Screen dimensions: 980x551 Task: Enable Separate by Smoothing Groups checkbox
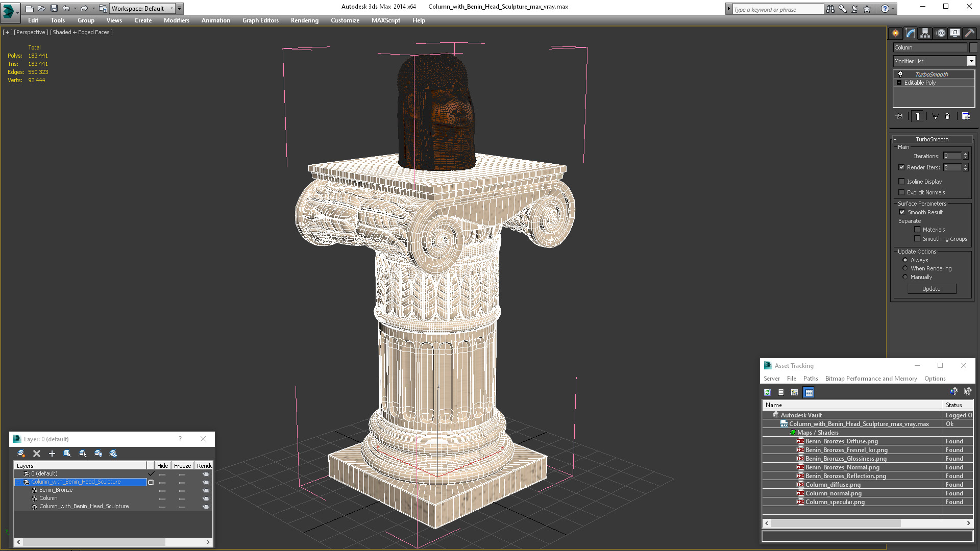tap(917, 239)
